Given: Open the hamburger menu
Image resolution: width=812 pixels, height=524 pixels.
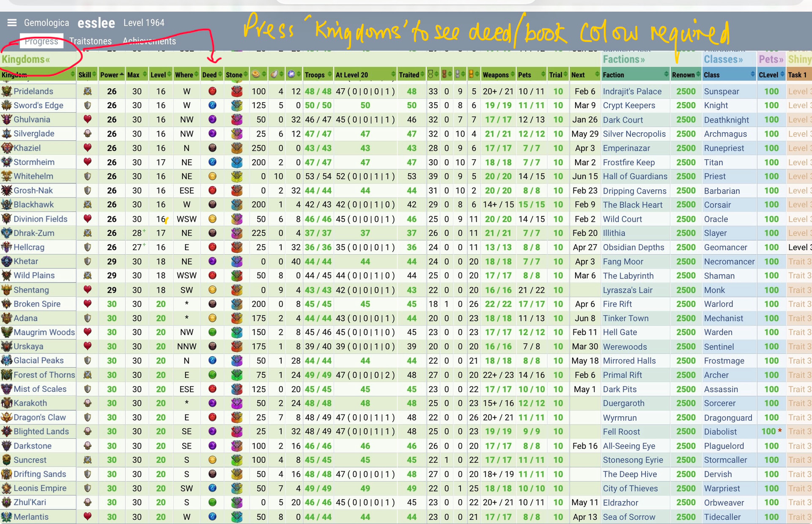Looking at the screenshot, I should 12,22.
